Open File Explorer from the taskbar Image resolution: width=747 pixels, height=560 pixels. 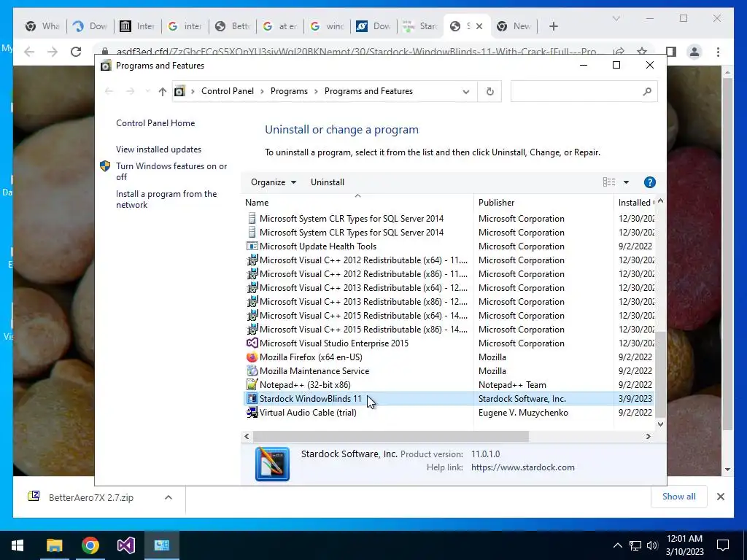point(54,545)
